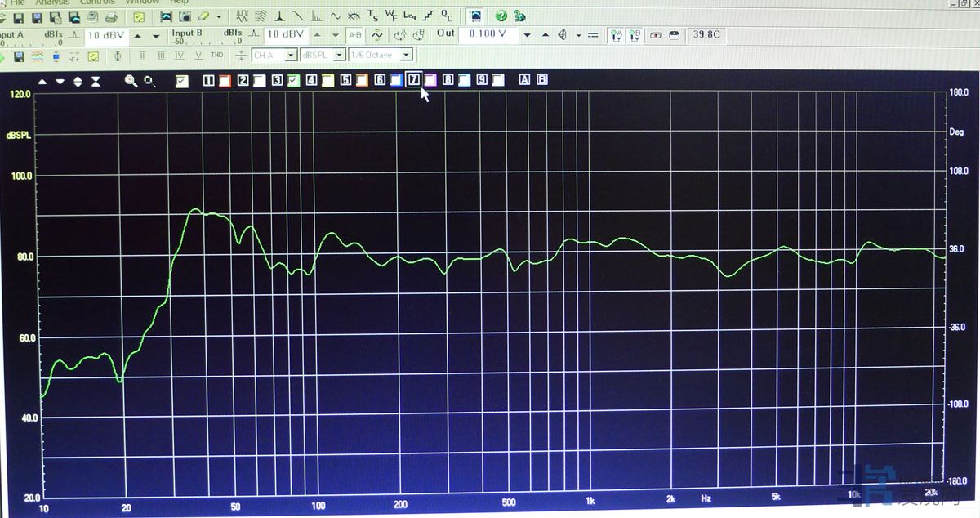Toggle curve 3 green checkbox
Image resolution: width=980 pixels, height=518 pixels.
click(293, 80)
